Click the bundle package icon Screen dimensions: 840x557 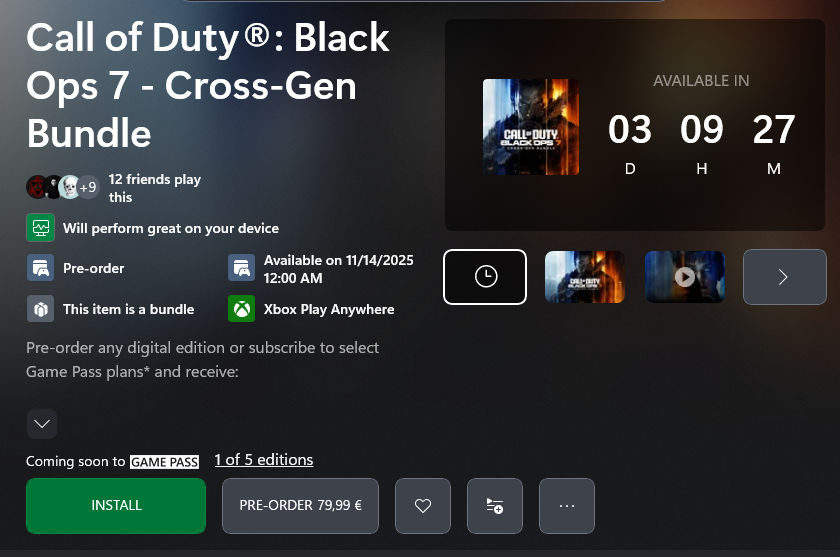coord(41,308)
